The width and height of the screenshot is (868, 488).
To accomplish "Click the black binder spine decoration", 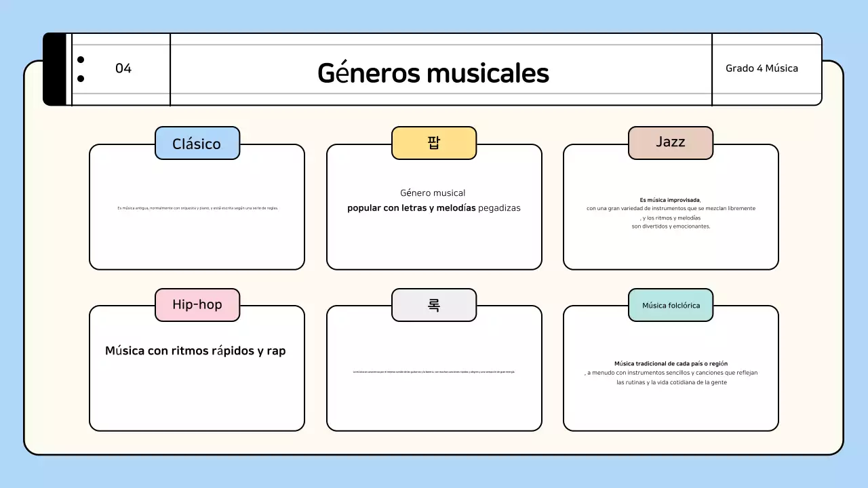I will point(56,68).
